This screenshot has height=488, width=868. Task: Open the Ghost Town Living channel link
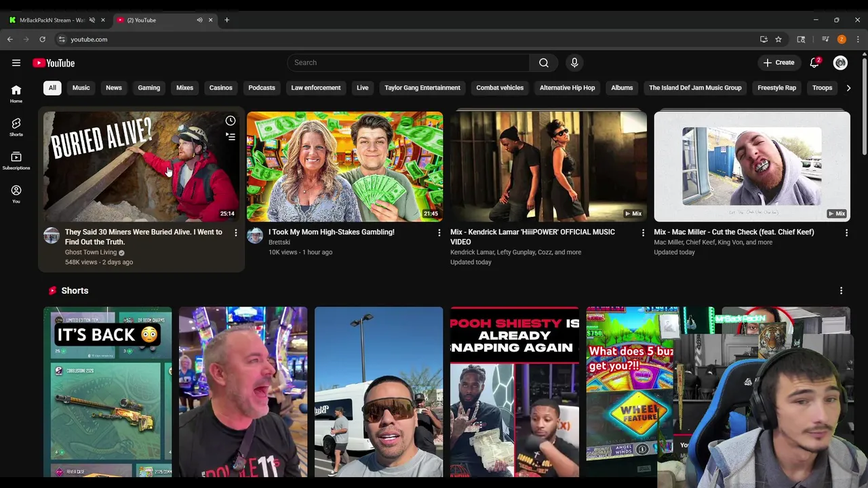click(91, 252)
